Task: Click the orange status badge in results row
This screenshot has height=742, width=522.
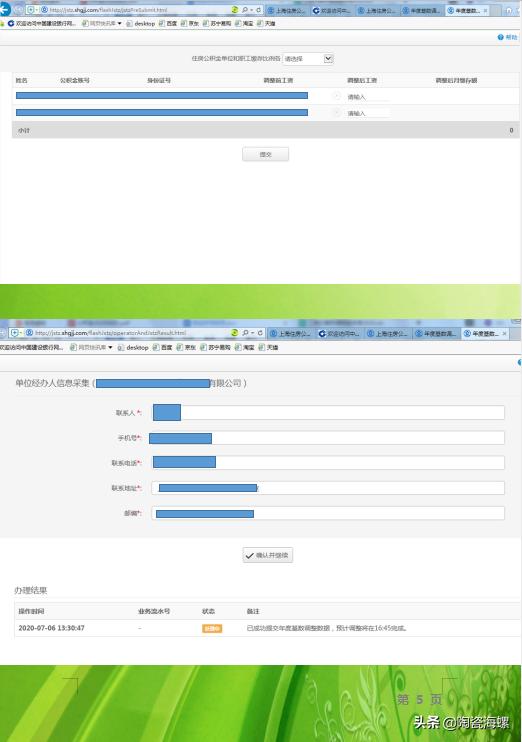Action: tap(212, 628)
